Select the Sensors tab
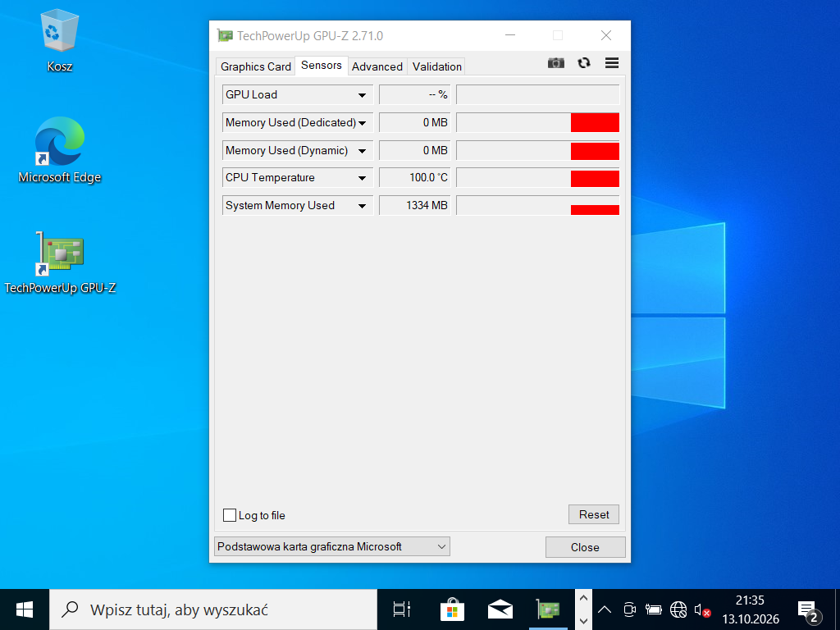Viewport: 840px width, 630px height. 322,66
